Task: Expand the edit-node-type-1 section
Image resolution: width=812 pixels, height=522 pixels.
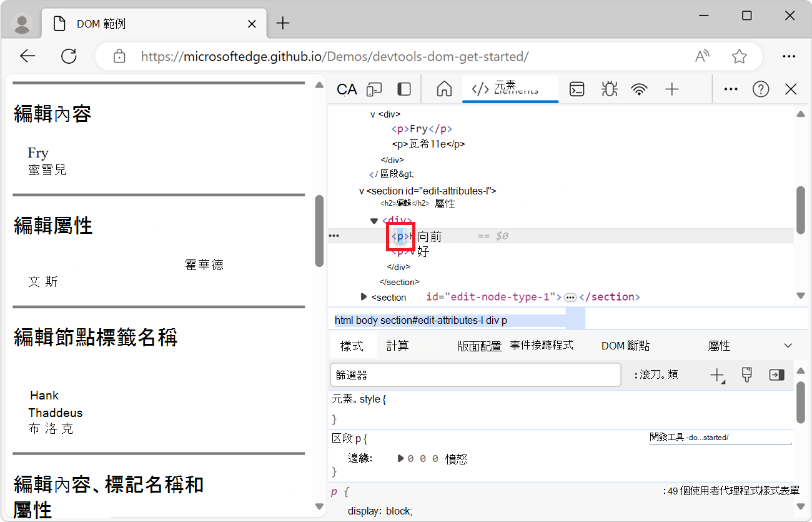Action: tap(363, 297)
